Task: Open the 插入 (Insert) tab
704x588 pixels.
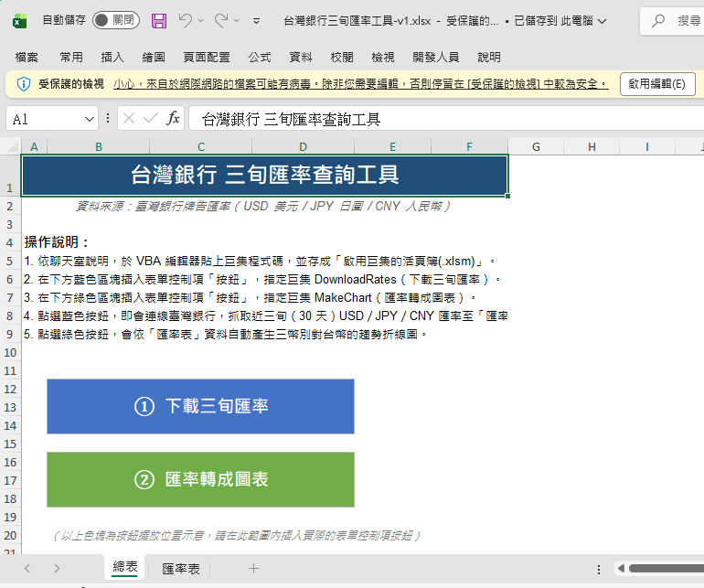Action: tap(112, 57)
